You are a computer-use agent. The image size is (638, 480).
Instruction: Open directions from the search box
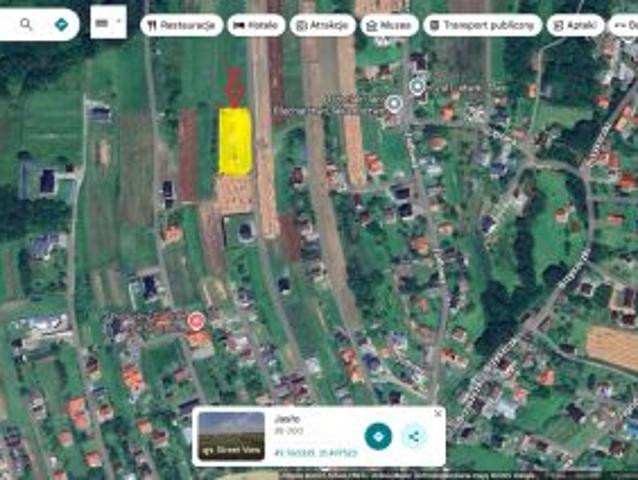tap(61, 25)
